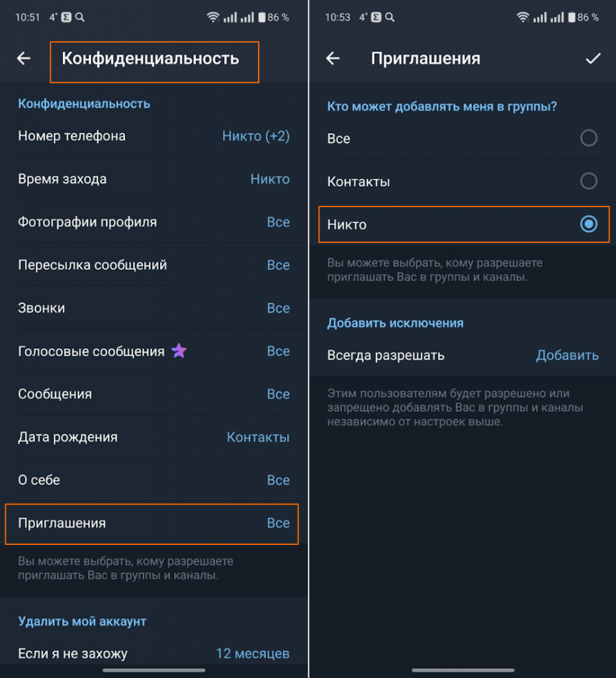The height and width of the screenshot is (678, 616).
Task: Select the highlighted Никто radio button
Action: point(588,224)
